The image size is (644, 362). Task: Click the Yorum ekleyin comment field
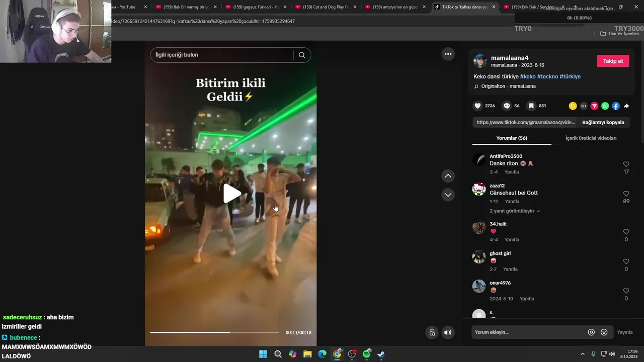(528, 332)
